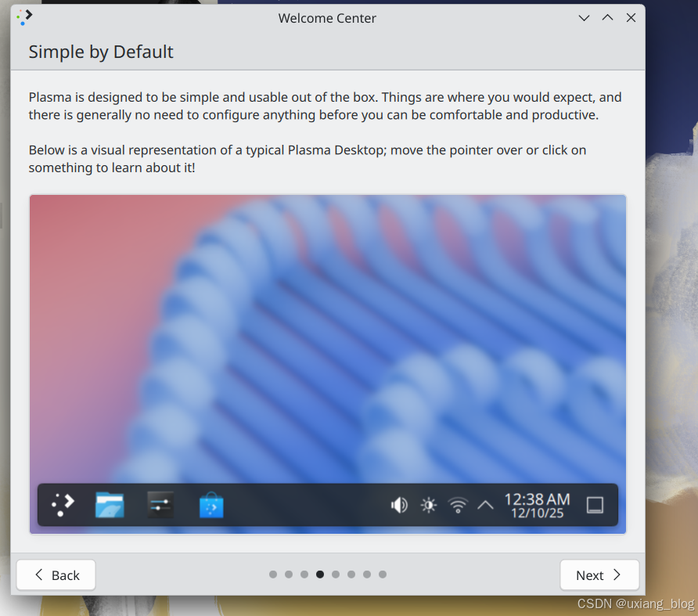
Task: Click the Dolphin file manager icon
Action: point(110,505)
